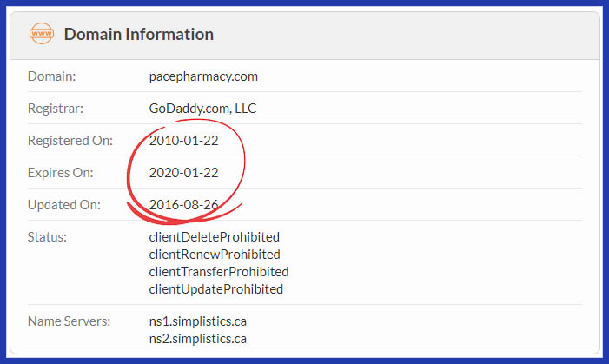Click the pacepharmacy.com domain value
Image resolution: width=609 pixels, height=364 pixels.
[203, 76]
